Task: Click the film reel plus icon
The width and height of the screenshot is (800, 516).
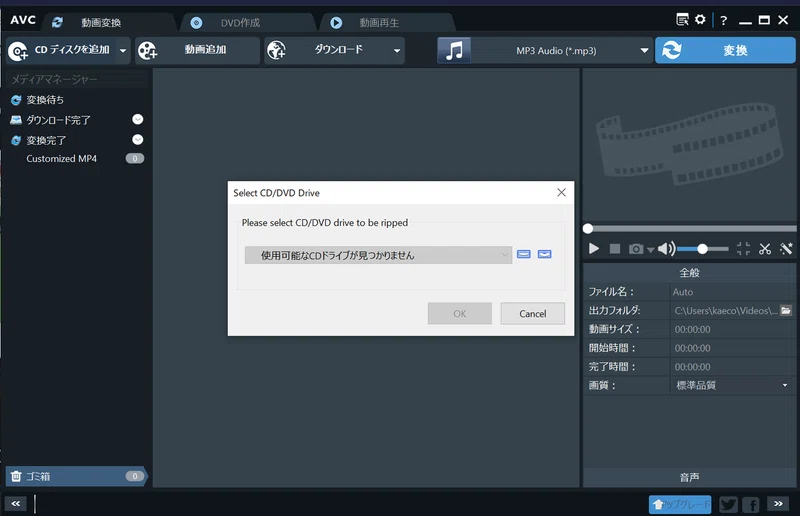Action: click(x=147, y=51)
